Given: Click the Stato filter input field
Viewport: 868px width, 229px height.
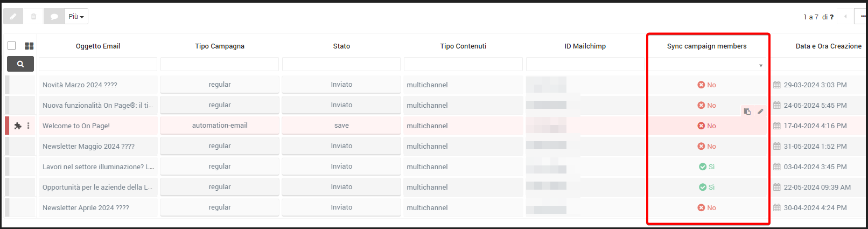Looking at the screenshot, I should click(x=341, y=64).
